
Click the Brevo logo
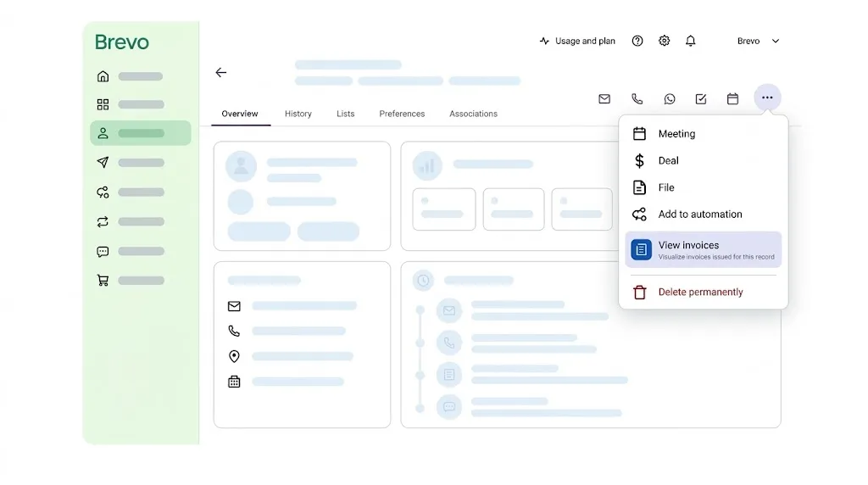pyautogui.click(x=122, y=42)
